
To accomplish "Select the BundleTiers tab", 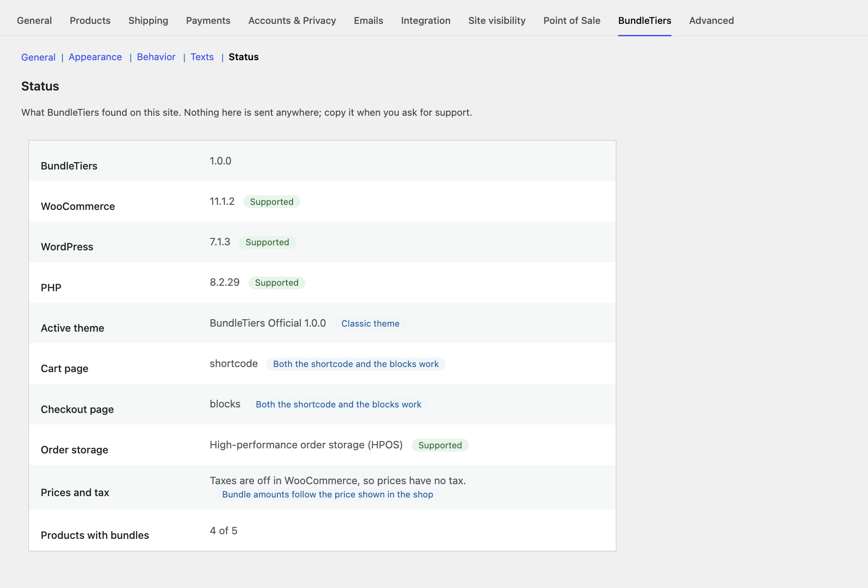I will tap(645, 21).
